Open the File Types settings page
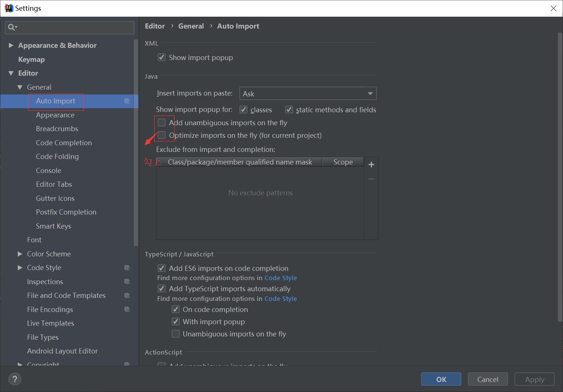This screenshot has height=392, width=563. click(x=43, y=337)
